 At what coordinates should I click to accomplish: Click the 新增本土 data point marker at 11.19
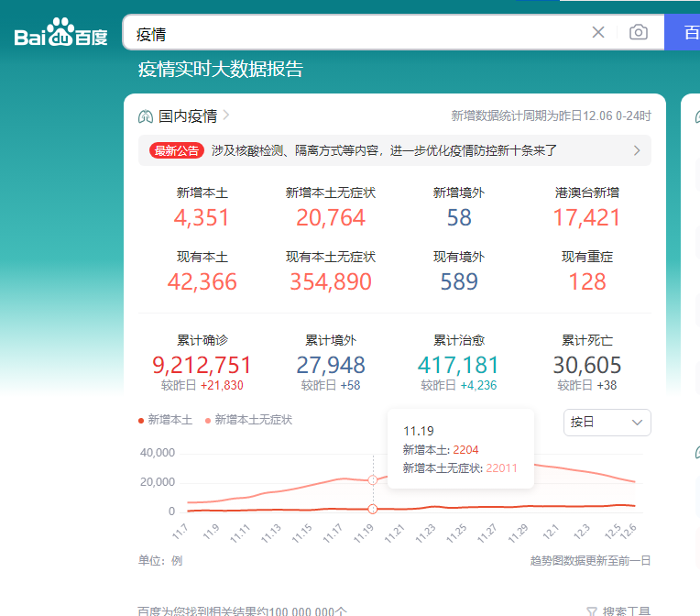click(x=373, y=509)
